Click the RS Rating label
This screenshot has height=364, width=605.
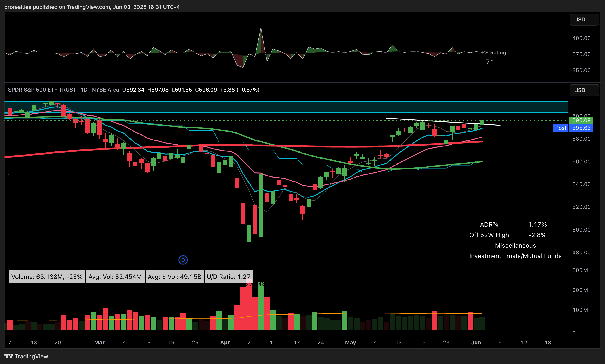pos(493,52)
